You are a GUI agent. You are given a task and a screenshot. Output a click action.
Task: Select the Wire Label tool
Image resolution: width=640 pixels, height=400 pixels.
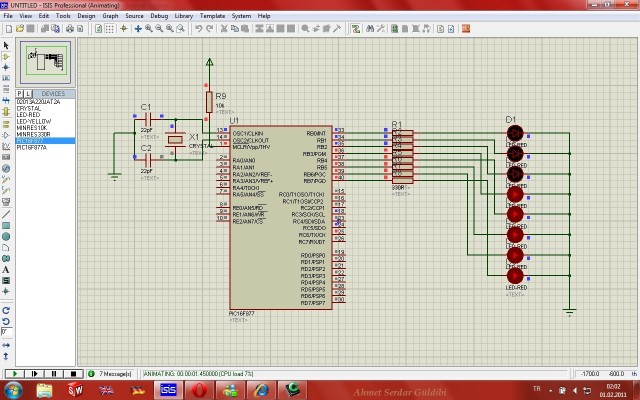(6, 78)
